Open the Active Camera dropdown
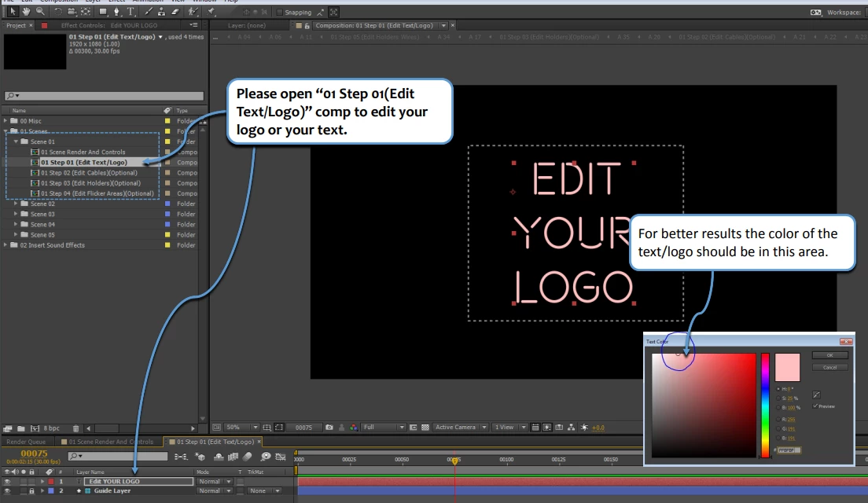 coord(461,428)
